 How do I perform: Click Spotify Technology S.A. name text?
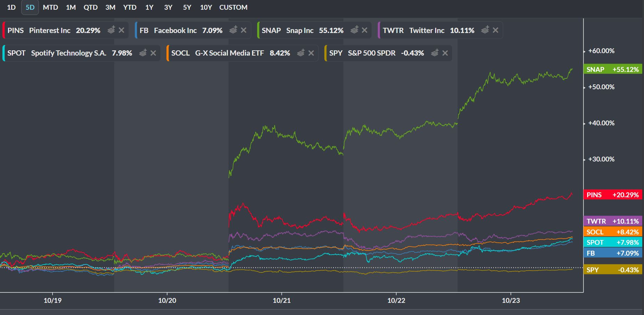(69, 53)
